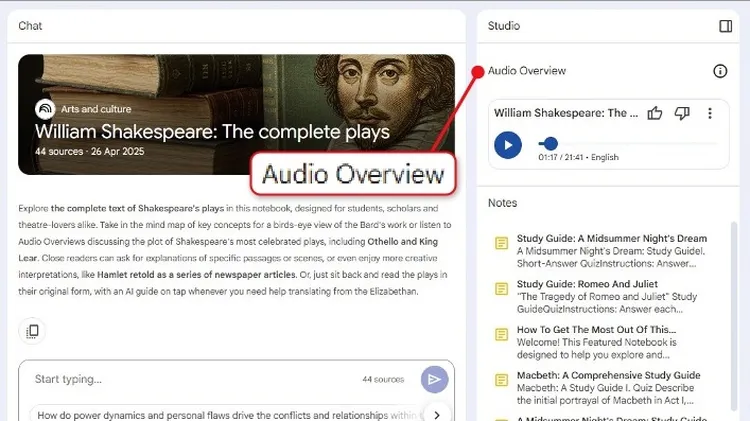Screen dimensions: 750x421
Task: Click the William Shakespeare audio title text
Action: 566,113
